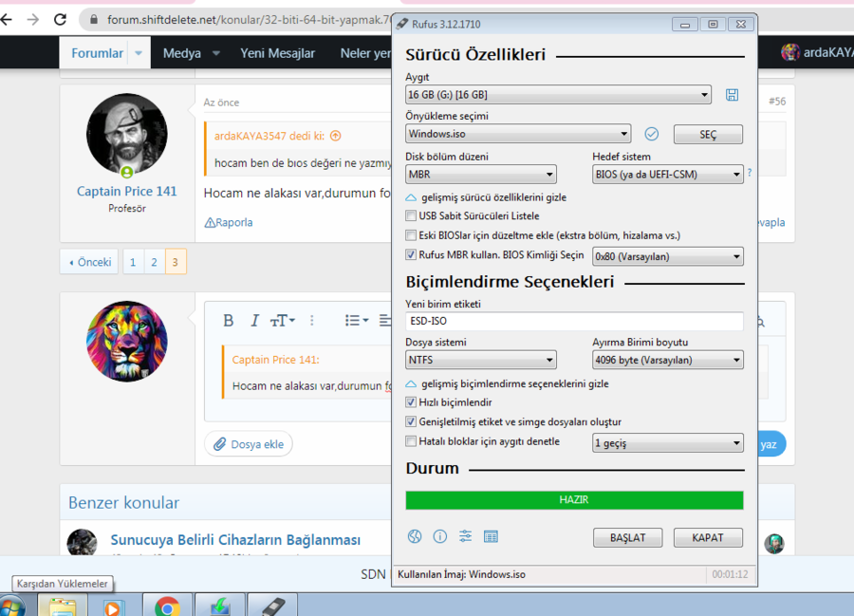Toggle USB Sabit Sürücüleri Listele checkbox
854x616 pixels.
point(411,215)
